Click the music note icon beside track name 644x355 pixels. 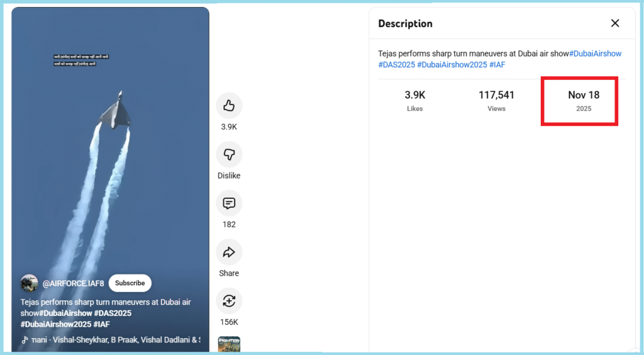tap(25, 340)
